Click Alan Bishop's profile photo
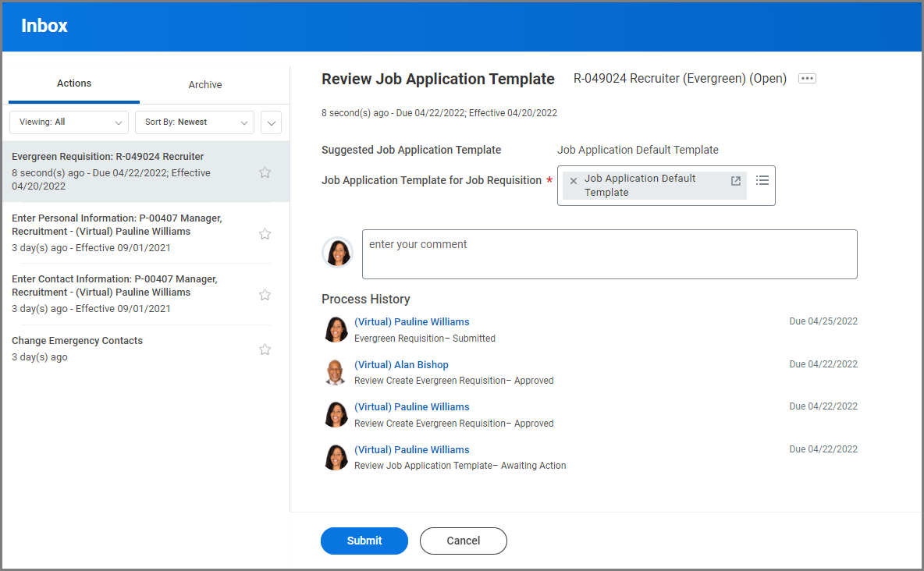The image size is (924, 571). tap(336, 372)
